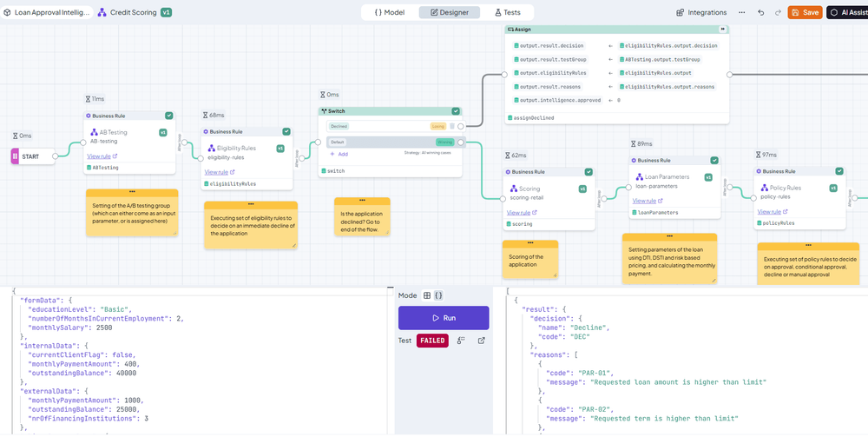868x437 pixels.
Task: Run the test with Run button
Action: point(444,318)
